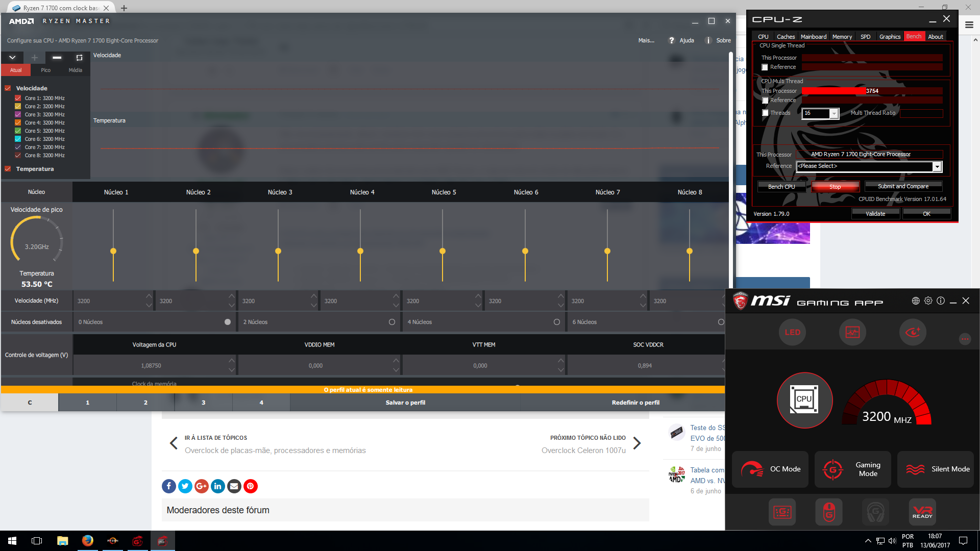Click the gaming headset icon in MSI app

coord(876,512)
